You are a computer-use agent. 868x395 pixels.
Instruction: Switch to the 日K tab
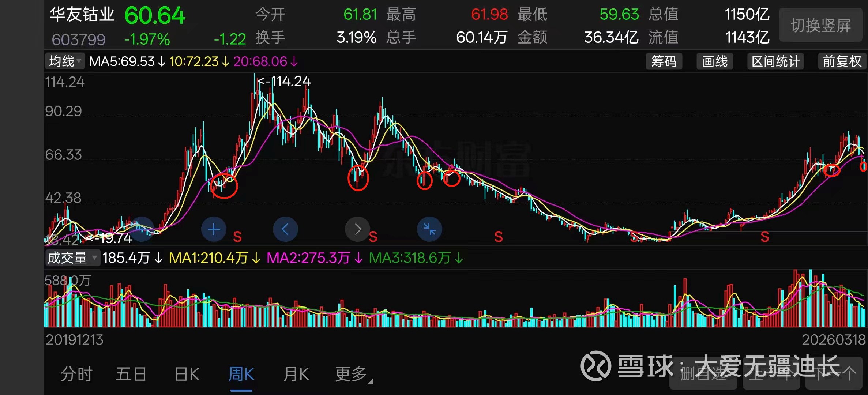tap(187, 374)
